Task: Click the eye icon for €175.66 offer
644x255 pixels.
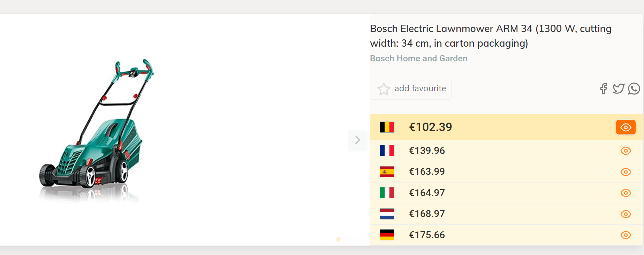Action: tap(626, 235)
